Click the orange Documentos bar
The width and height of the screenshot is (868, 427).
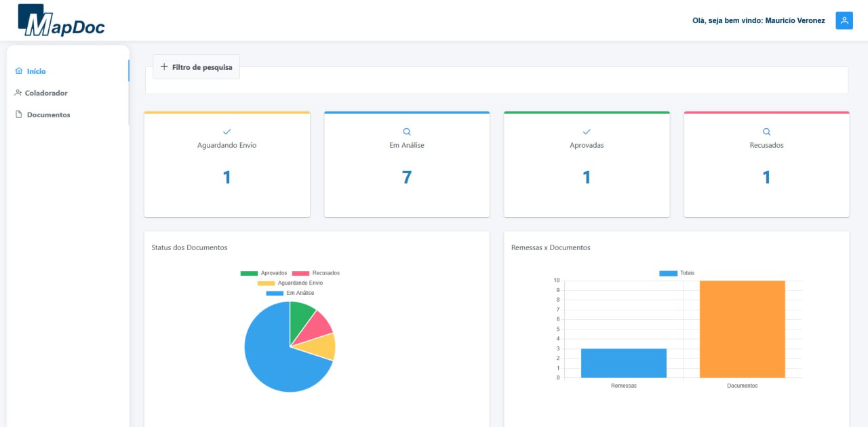coord(742,329)
